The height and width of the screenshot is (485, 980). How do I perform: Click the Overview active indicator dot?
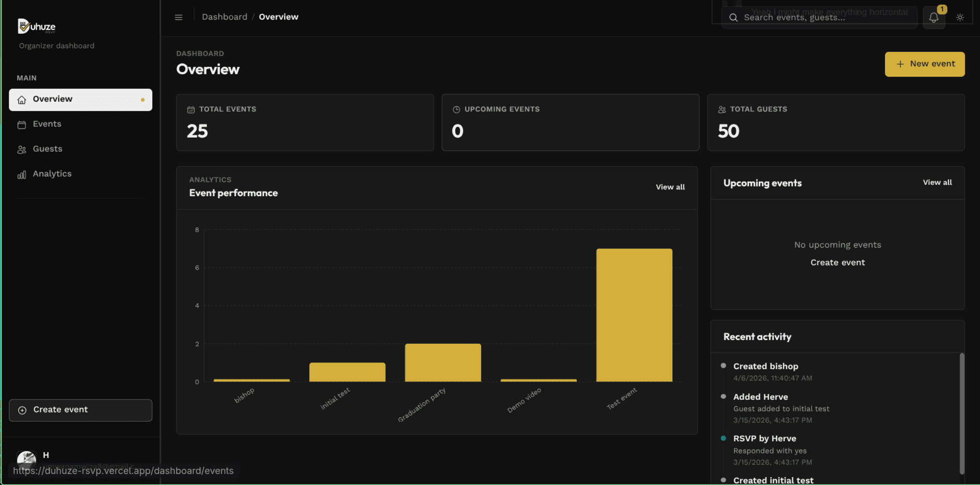click(142, 99)
